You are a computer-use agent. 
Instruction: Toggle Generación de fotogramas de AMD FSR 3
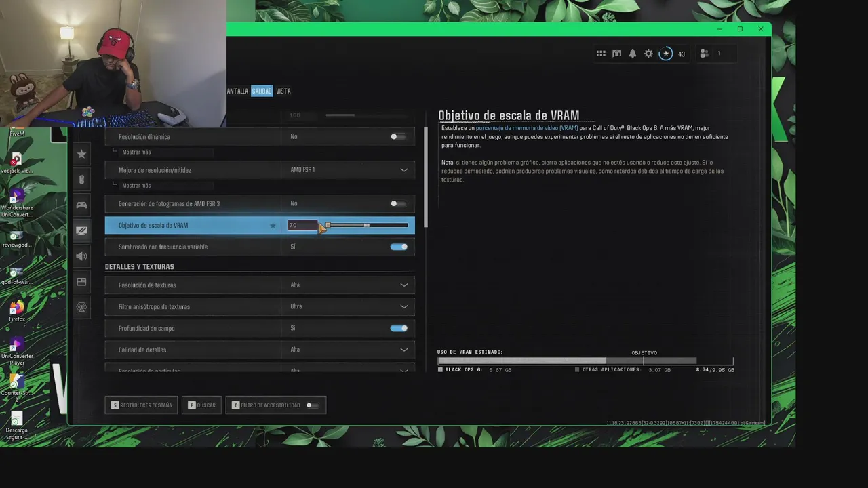pyautogui.click(x=399, y=203)
